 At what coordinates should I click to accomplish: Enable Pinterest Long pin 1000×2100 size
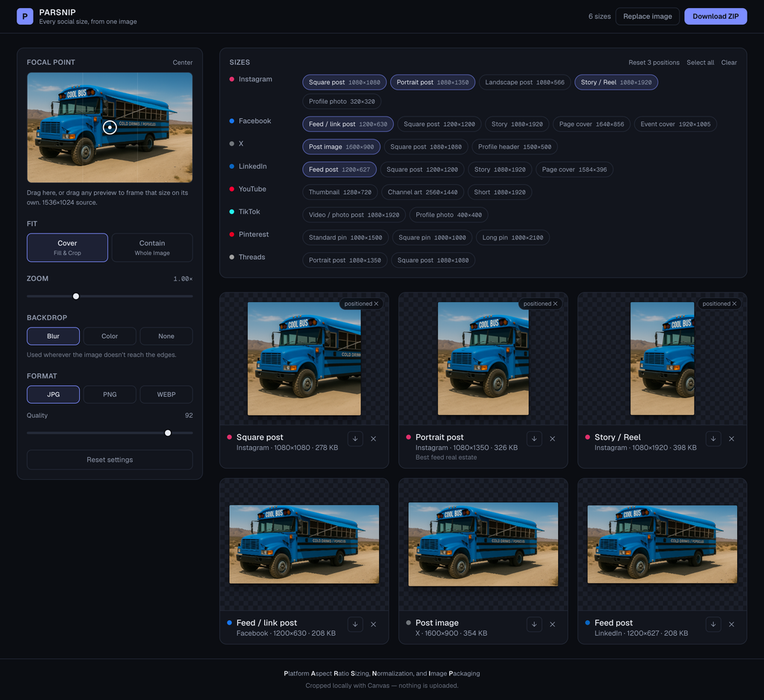click(513, 237)
